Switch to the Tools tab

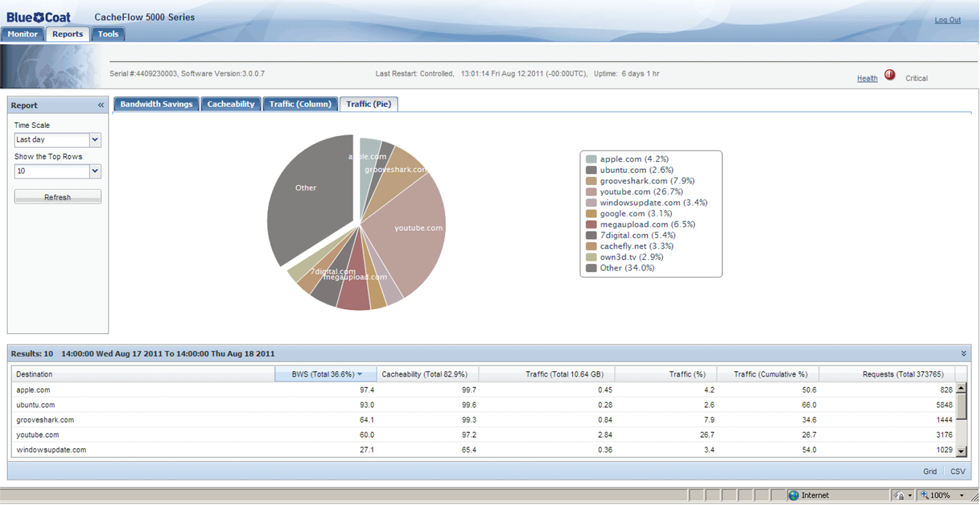108,34
